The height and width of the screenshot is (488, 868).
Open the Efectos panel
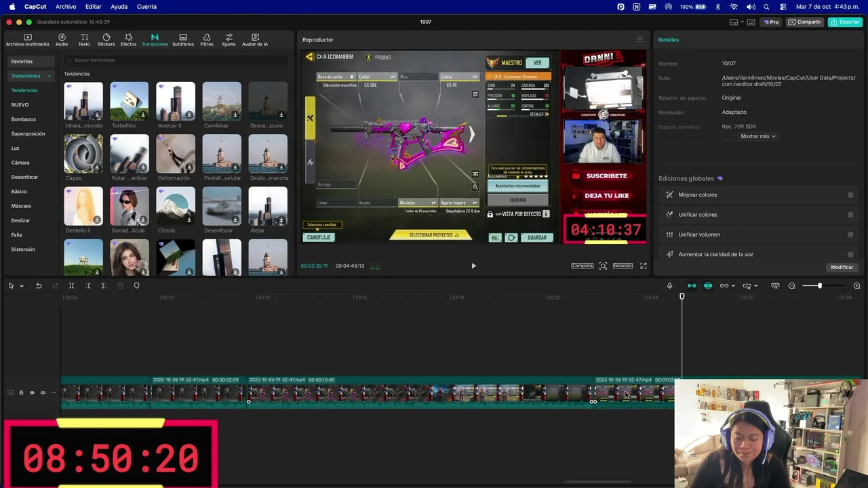point(128,40)
